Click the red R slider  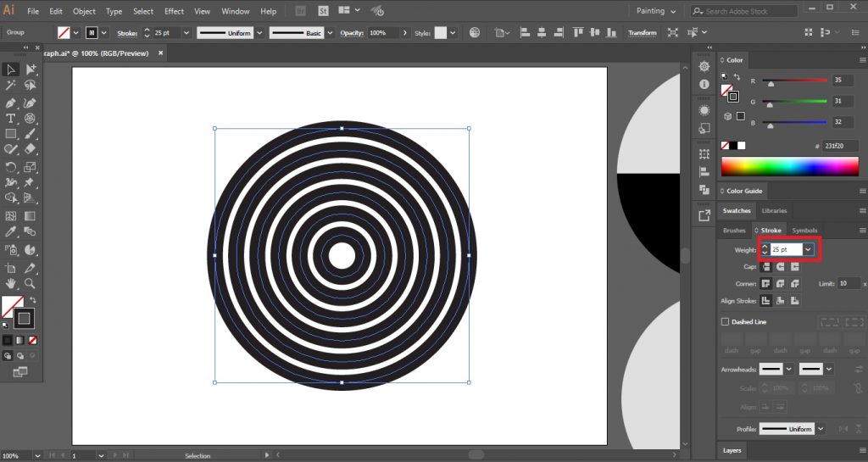pyautogui.click(x=794, y=81)
